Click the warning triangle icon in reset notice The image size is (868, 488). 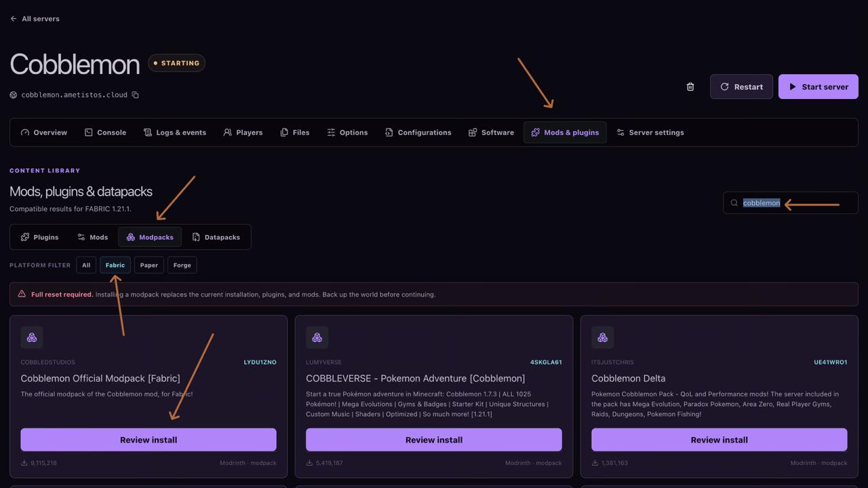click(x=22, y=295)
